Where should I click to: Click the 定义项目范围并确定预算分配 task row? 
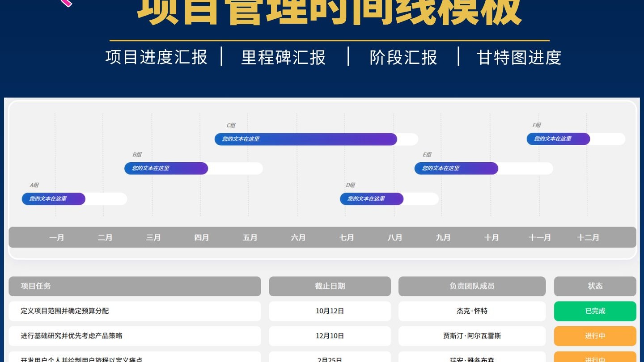[x=135, y=311]
